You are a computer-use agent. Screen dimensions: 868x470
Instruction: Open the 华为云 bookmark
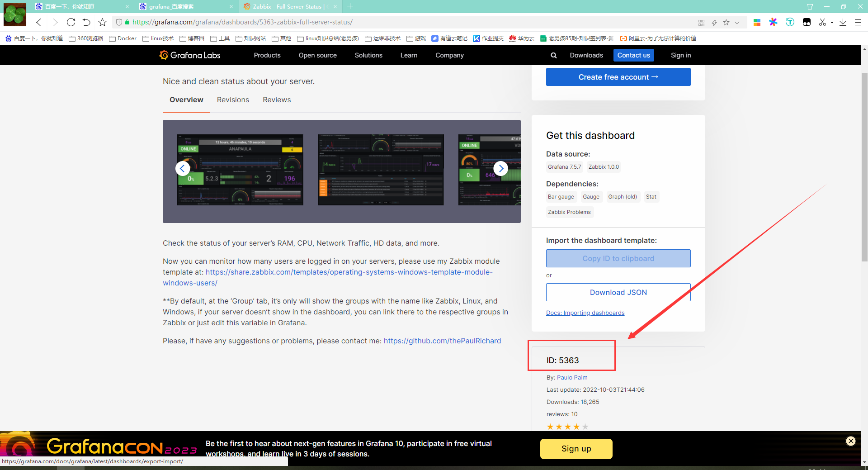click(522, 38)
